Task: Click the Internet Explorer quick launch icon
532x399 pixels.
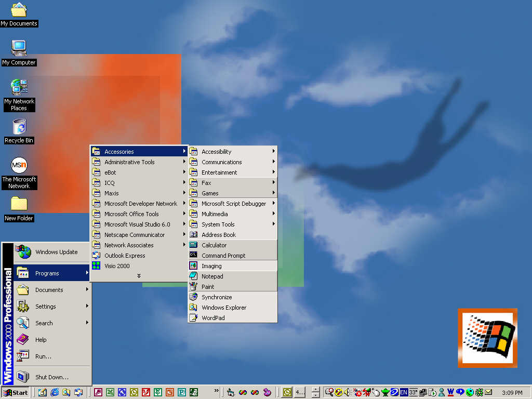Action: pyautogui.click(x=54, y=393)
